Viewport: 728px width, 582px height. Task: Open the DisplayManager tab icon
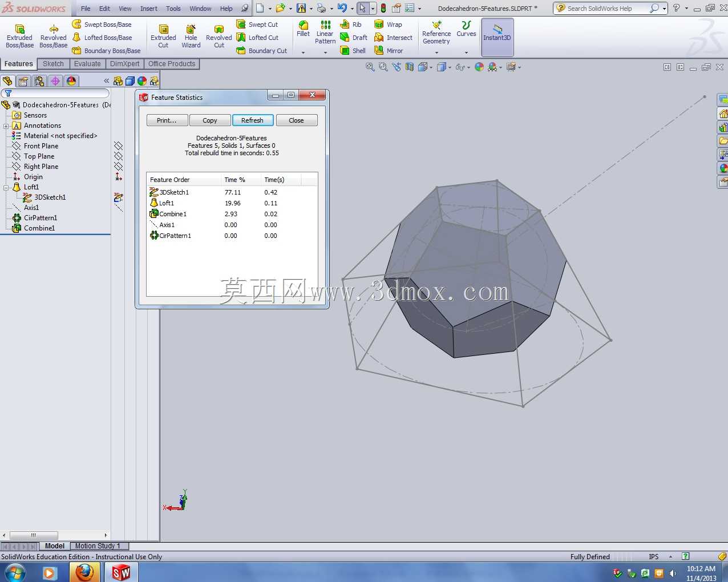pos(71,81)
